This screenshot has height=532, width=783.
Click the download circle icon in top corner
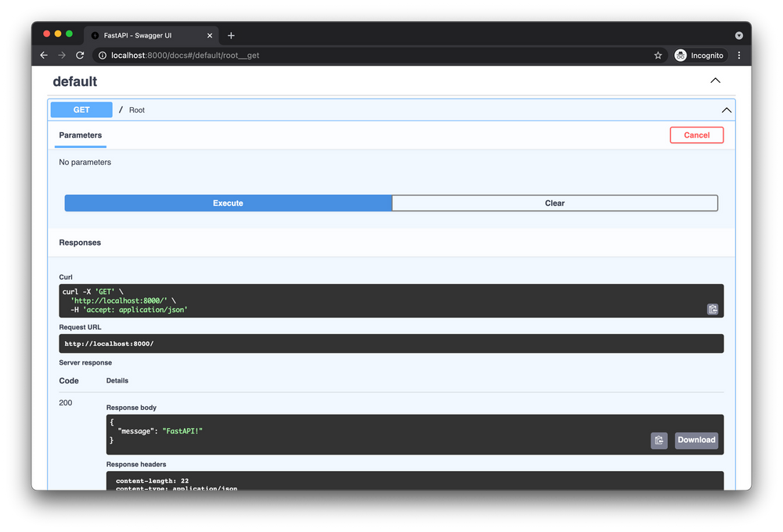pos(738,34)
